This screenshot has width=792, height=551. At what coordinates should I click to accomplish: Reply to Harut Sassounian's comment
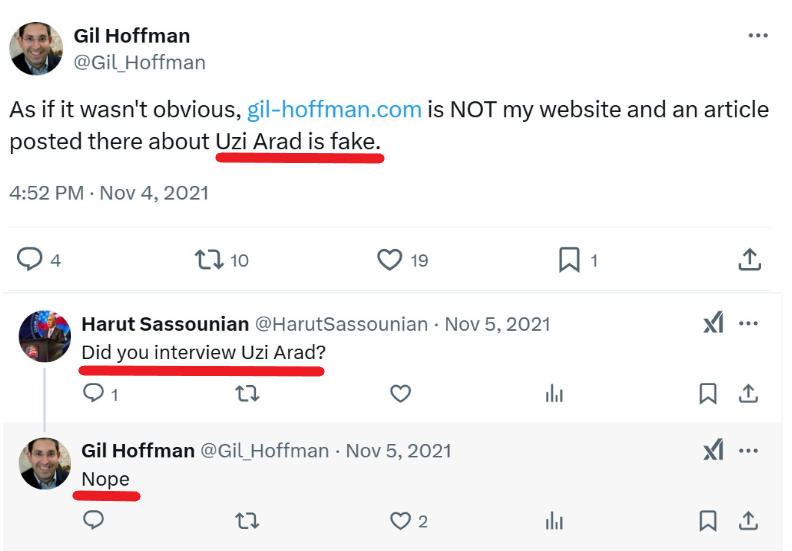pyautogui.click(x=93, y=394)
